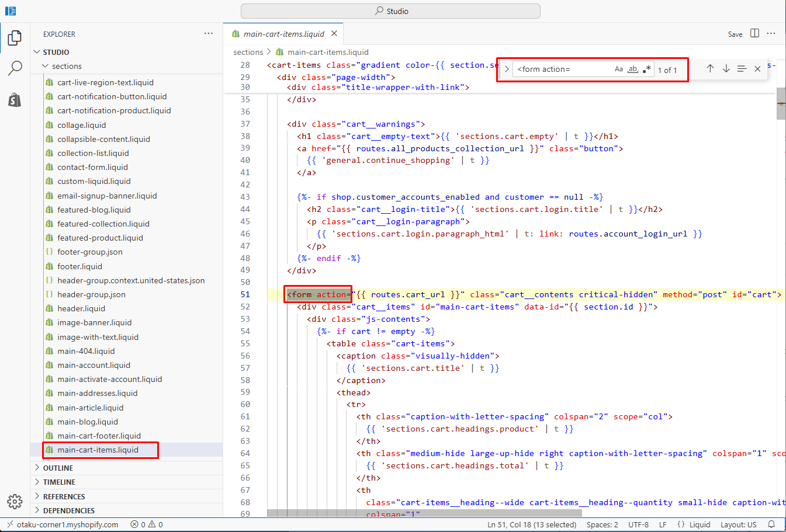
Task: Open collapsible-content.liquid file
Action: pyautogui.click(x=103, y=139)
